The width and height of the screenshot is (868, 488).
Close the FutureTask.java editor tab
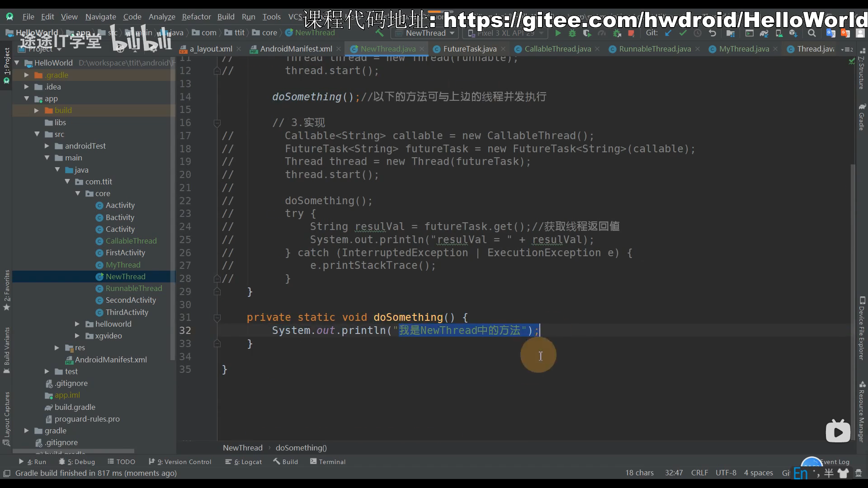[503, 49]
